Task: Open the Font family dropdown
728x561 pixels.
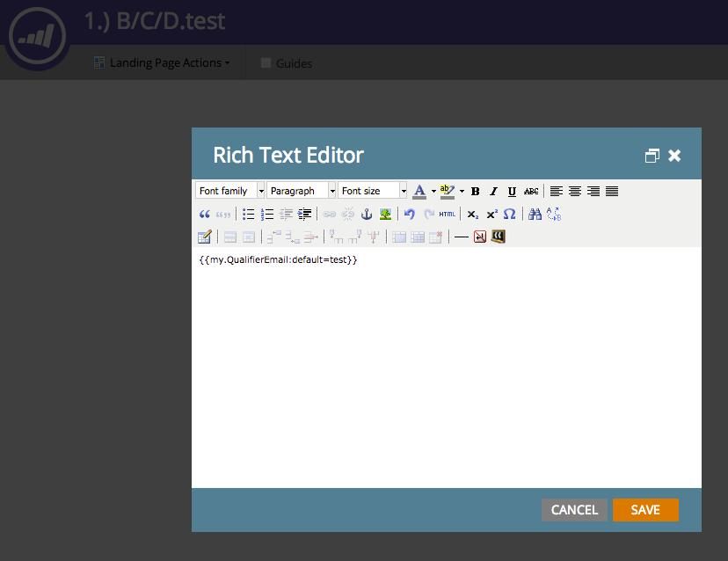Action: coord(229,191)
